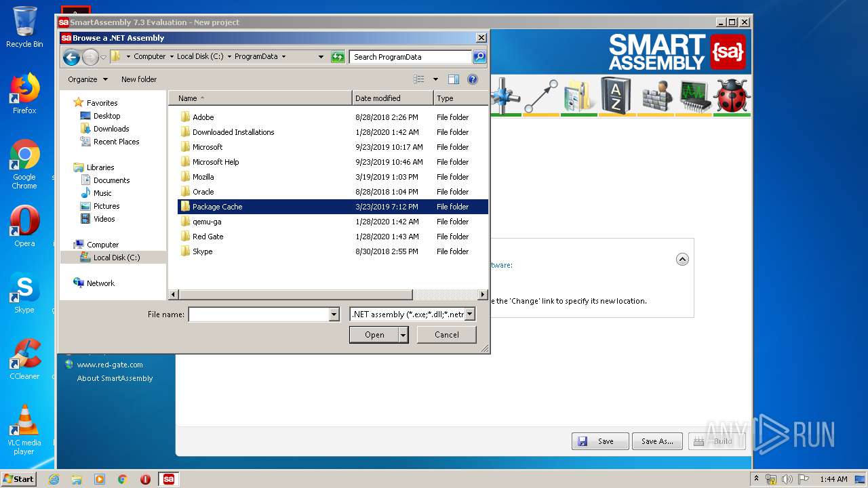
Task: Open www.red-gate.com link
Action: coord(110,365)
